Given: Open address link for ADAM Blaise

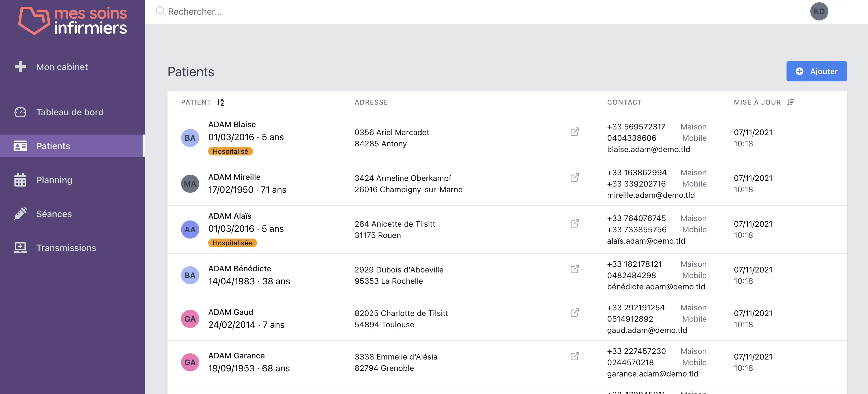Looking at the screenshot, I should tap(575, 132).
